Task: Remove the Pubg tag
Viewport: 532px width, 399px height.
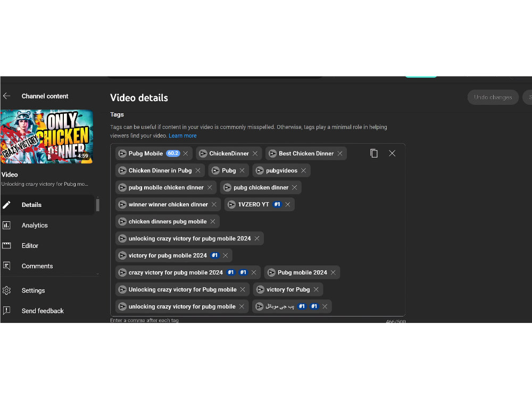Action: (242, 171)
